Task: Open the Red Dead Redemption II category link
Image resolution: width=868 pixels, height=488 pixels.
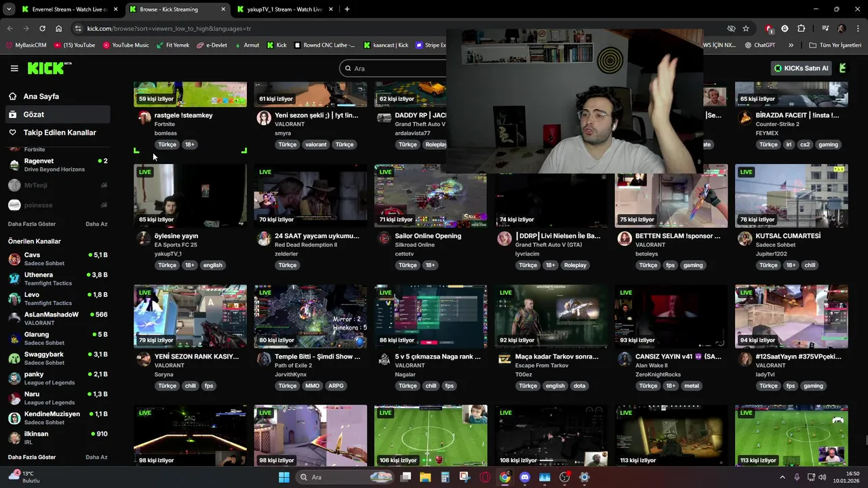Action: pyautogui.click(x=306, y=245)
